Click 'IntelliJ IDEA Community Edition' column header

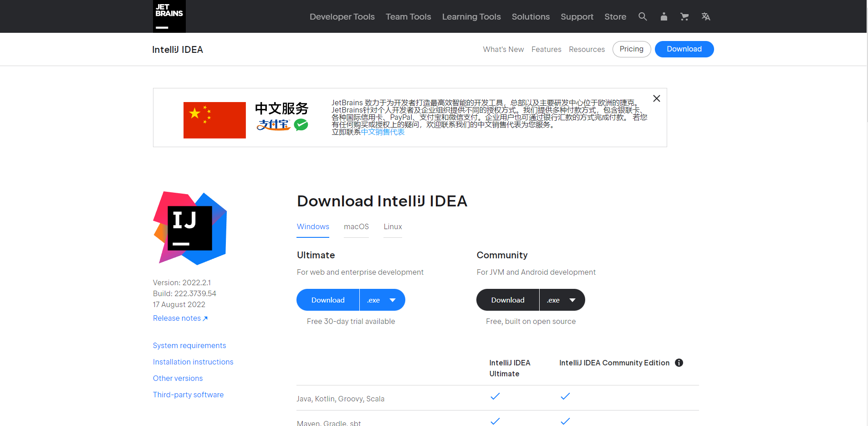pos(614,363)
